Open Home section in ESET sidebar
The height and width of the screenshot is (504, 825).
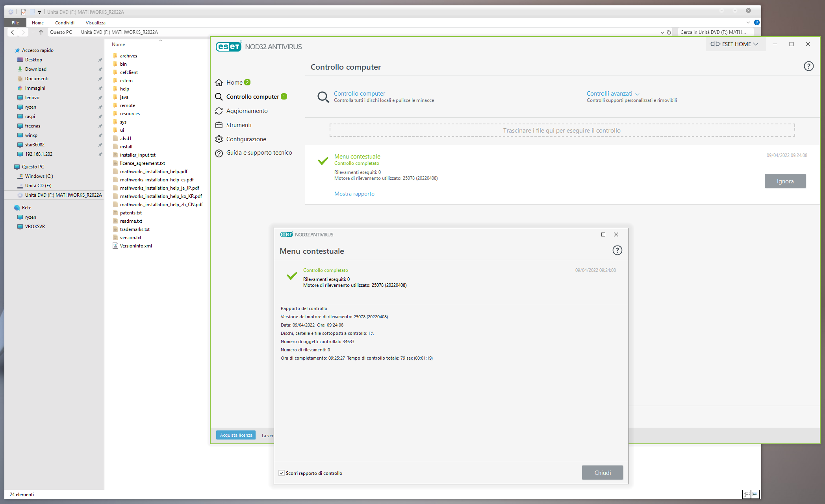point(234,83)
